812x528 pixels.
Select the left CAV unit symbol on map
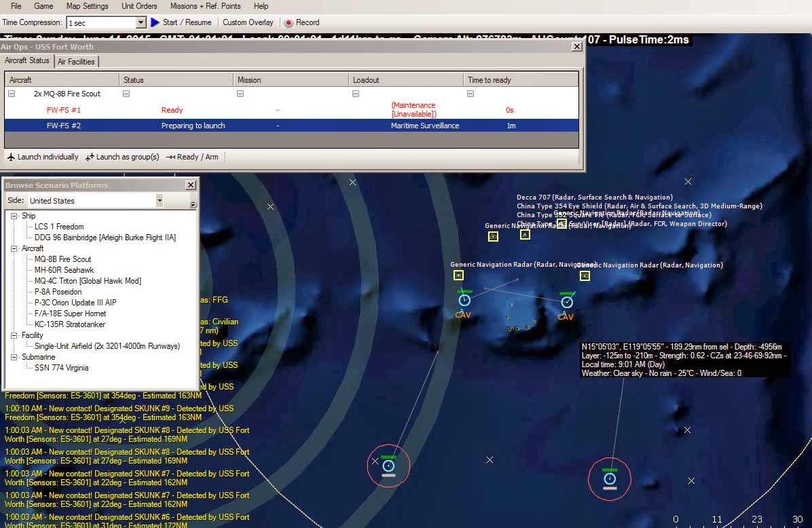(464, 299)
